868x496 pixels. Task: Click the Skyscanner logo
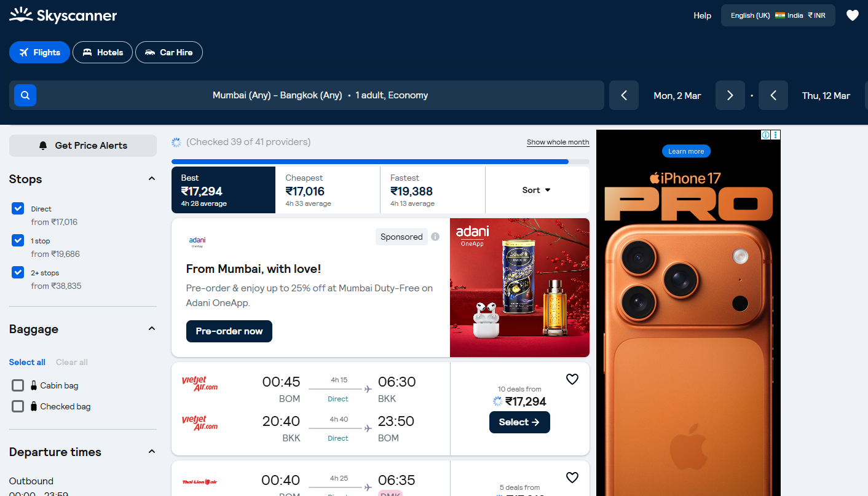[63, 15]
